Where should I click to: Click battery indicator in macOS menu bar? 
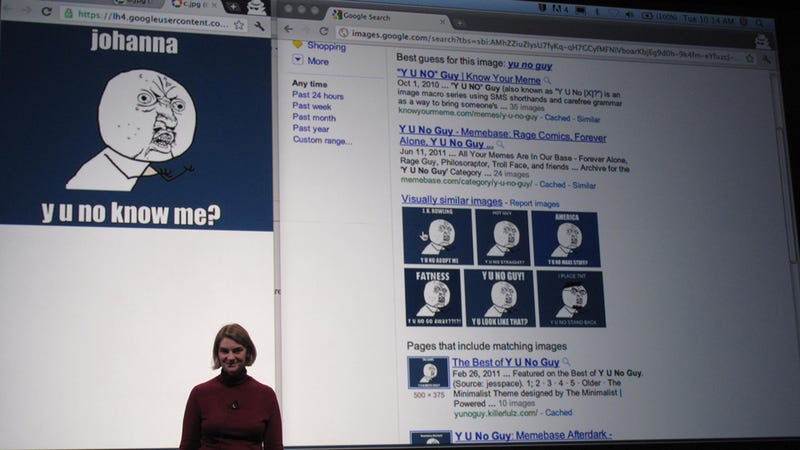[x=661, y=16]
